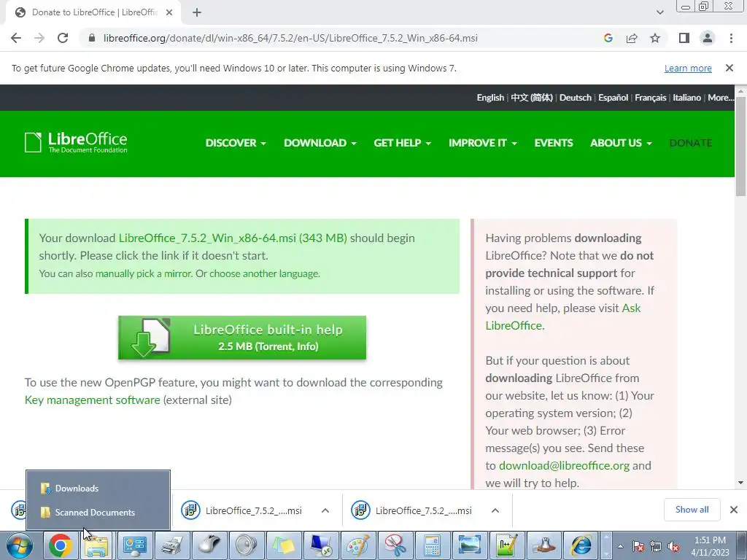Open the EVENTS page
Viewport: 747px width, 560px height.
coord(554,143)
